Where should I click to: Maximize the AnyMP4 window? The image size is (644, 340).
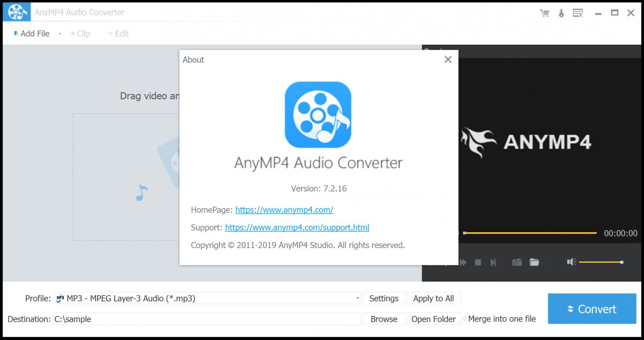coord(614,13)
